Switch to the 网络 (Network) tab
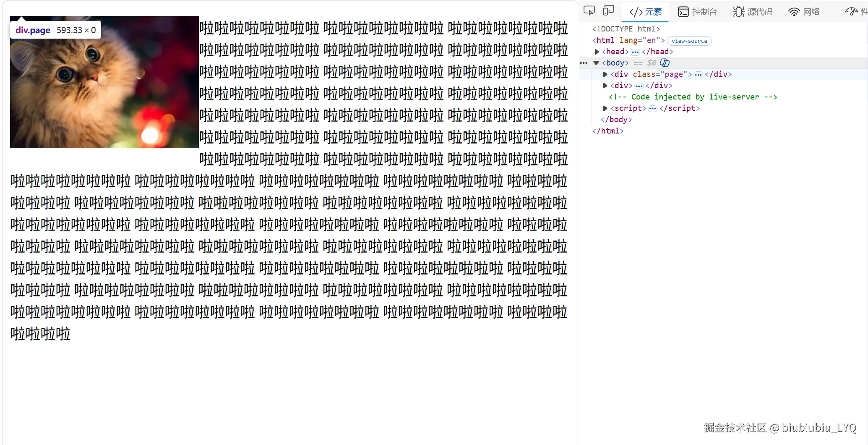Viewport: 868px width, 445px height. pos(804,12)
